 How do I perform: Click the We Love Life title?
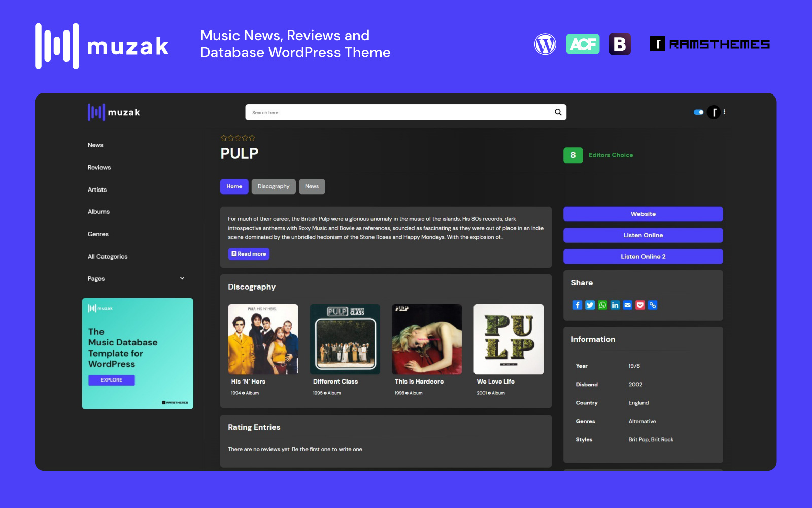pyautogui.click(x=495, y=382)
